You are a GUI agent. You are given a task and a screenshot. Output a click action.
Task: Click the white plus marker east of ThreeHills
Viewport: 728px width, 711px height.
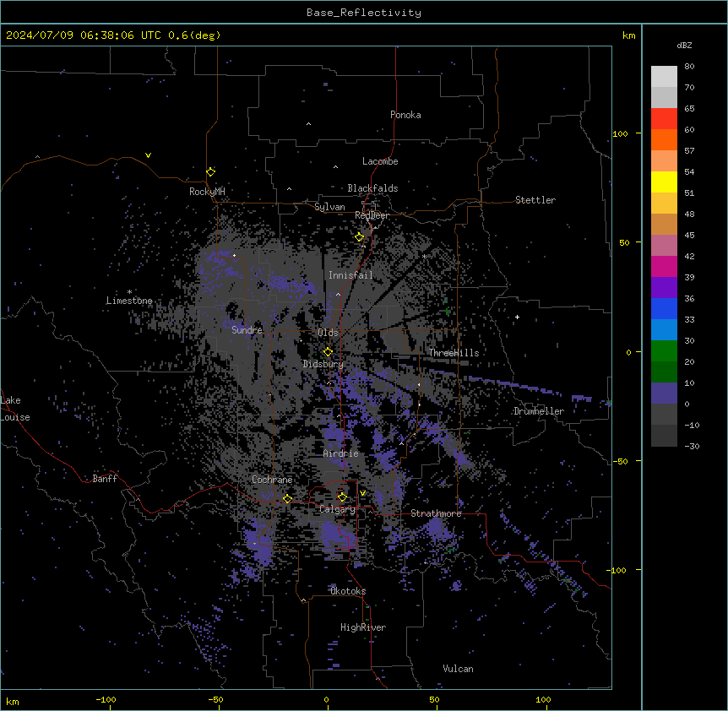[517, 317]
